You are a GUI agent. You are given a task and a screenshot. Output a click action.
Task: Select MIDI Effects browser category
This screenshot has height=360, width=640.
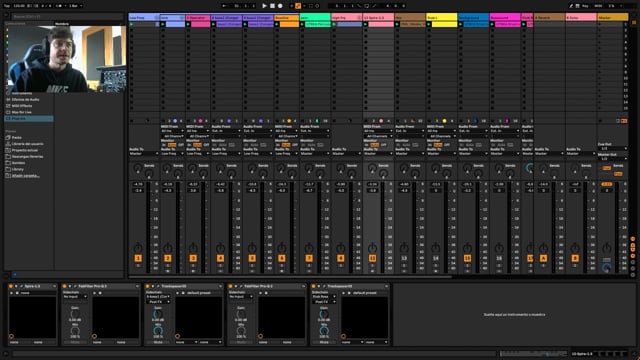[22, 106]
